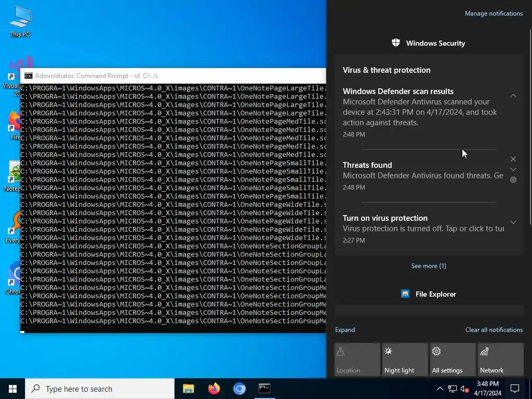Open the Windows Start menu
The width and height of the screenshot is (532, 399).
click(x=12, y=389)
